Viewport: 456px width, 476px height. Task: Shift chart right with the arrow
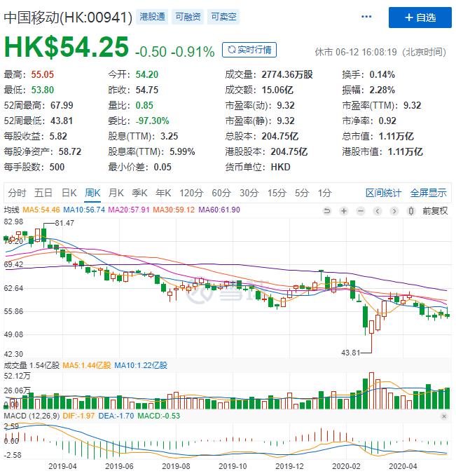click(x=394, y=211)
